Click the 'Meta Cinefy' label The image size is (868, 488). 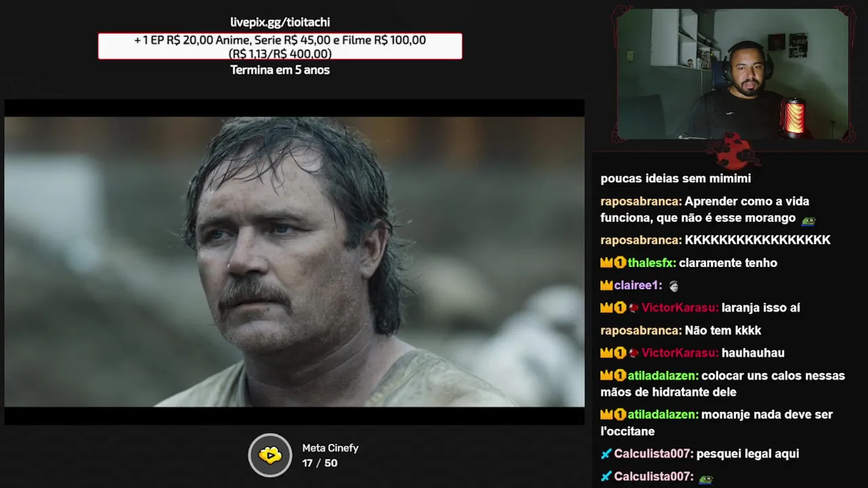coord(330,448)
